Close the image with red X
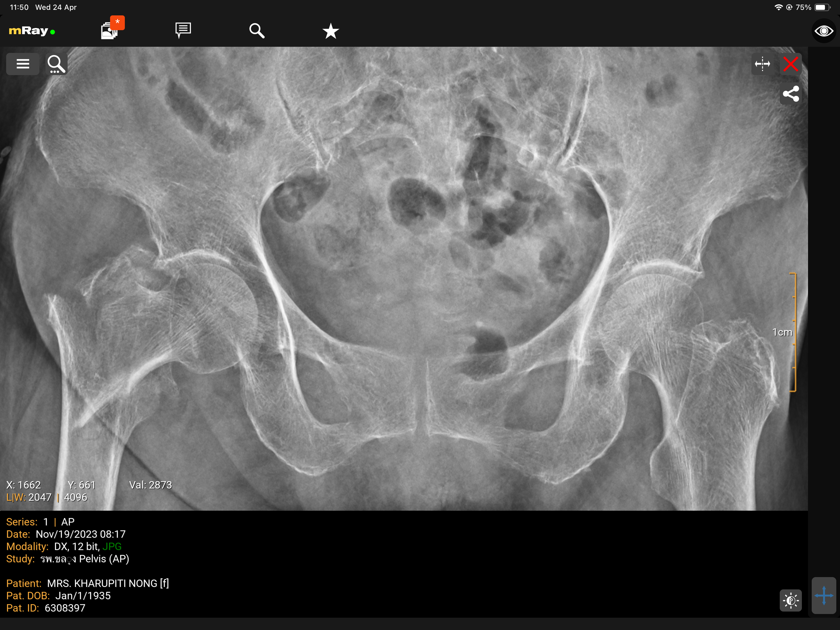Image resolution: width=840 pixels, height=630 pixels. pos(790,64)
